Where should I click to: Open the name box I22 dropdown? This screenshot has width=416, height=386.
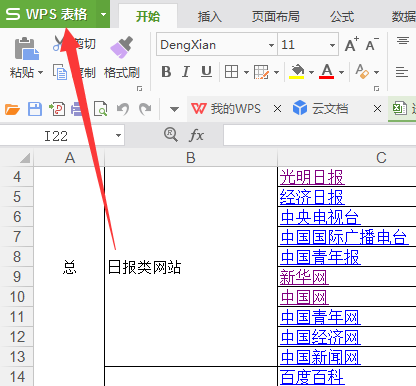pos(118,135)
